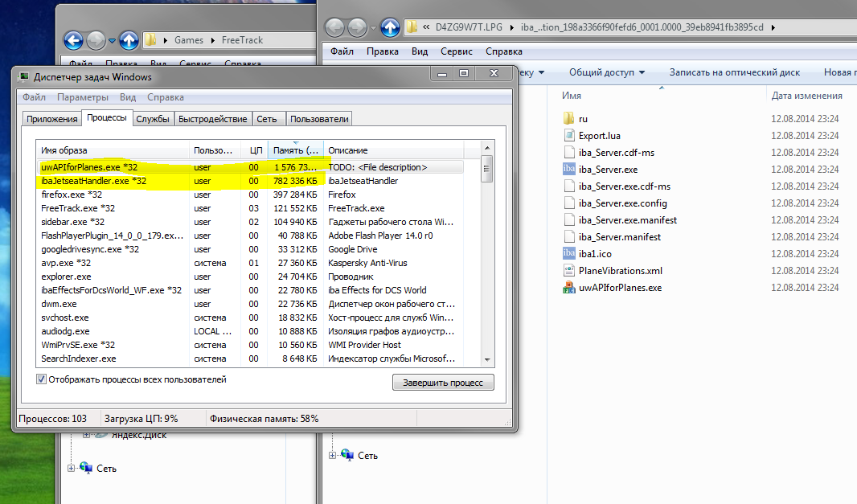
Task: Select the ibaEffectsForDcsWorld_WF.exe *32 process
Action: click(250, 290)
